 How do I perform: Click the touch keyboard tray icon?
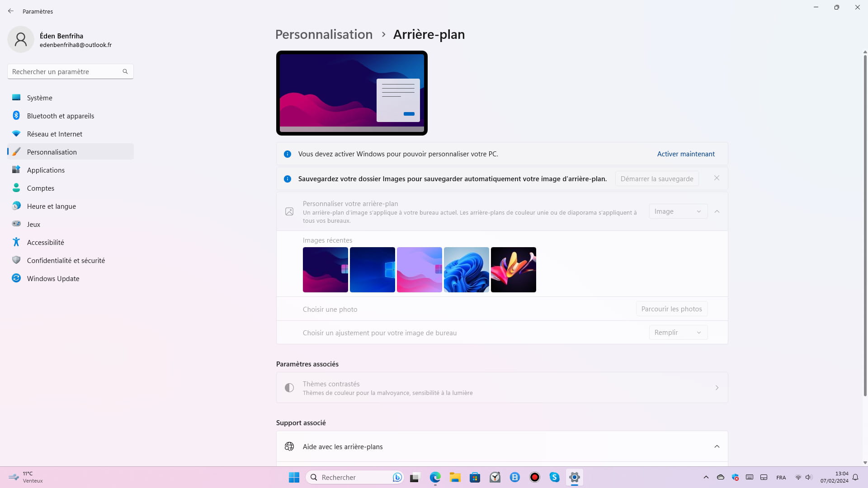pyautogui.click(x=750, y=477)
